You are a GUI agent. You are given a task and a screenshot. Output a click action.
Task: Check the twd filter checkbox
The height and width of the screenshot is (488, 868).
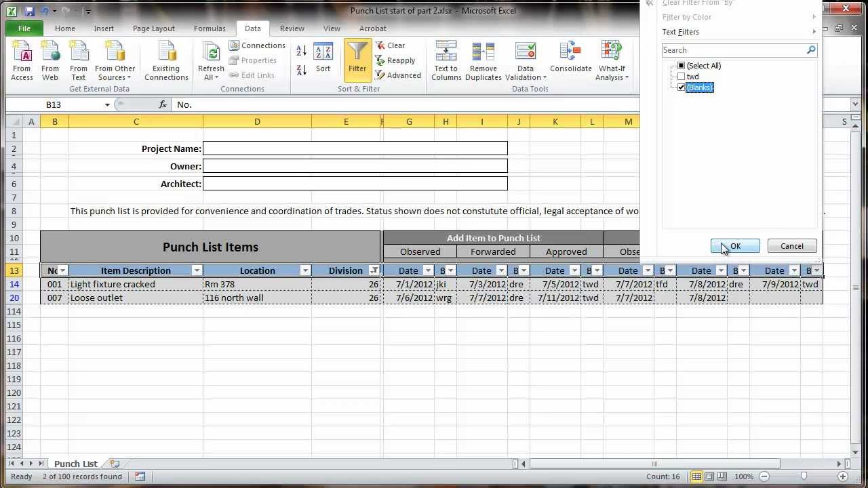pyautogui.click(x=682, y=77)
